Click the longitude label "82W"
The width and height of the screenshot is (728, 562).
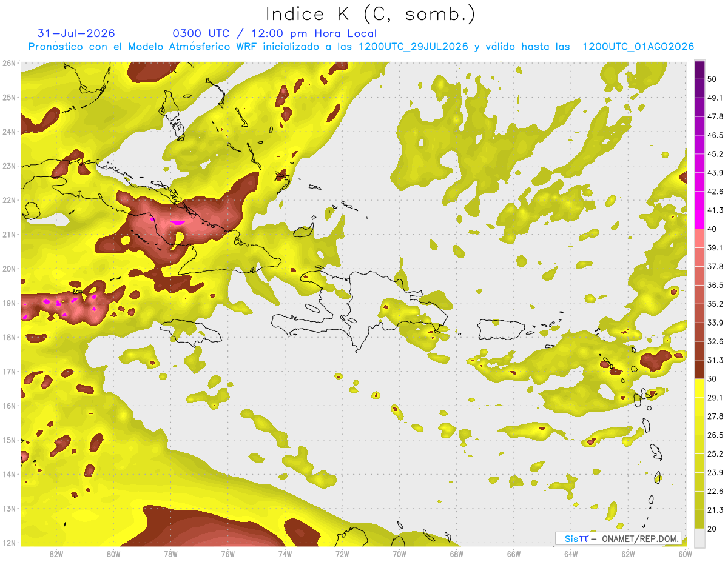(56, 554)
